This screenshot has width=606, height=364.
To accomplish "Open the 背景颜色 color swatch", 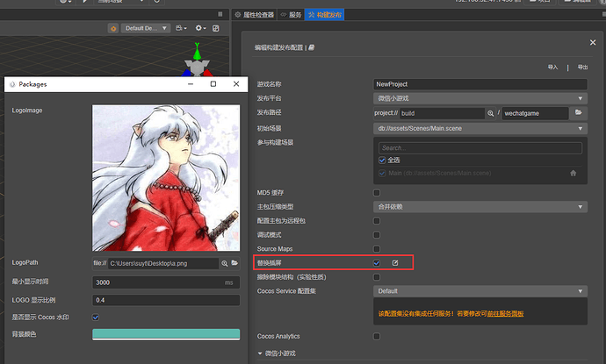I will pos(166,334).
